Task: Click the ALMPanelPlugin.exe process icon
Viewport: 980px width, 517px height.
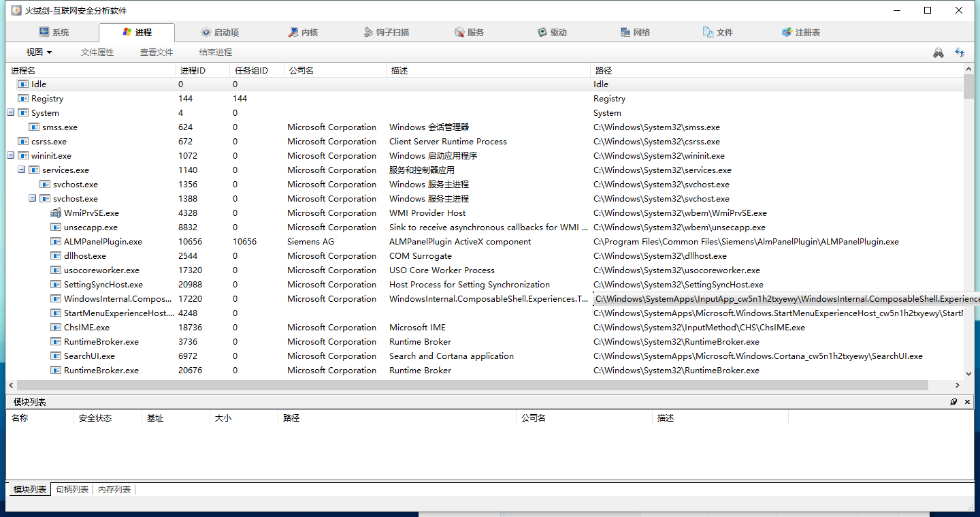Action: (56, 242)
